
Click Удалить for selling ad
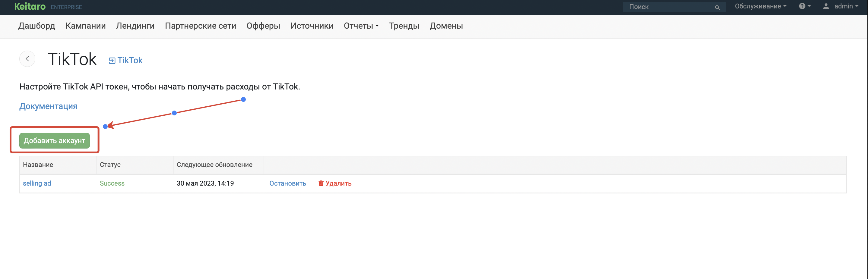click(x=338, y=183)
